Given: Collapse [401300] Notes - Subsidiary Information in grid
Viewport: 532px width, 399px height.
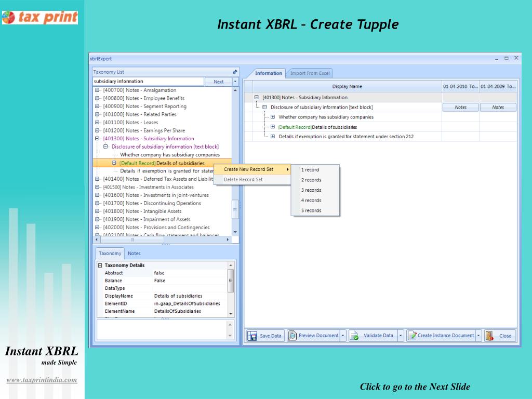Looking at the screenshot, I should coord(257,97).
